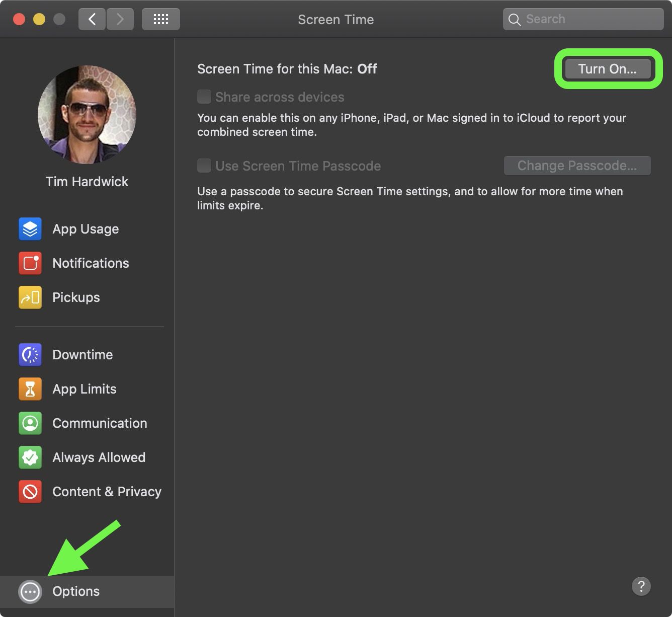Open the App Usage section
This screenshot has width=672, height=617.
86,229
